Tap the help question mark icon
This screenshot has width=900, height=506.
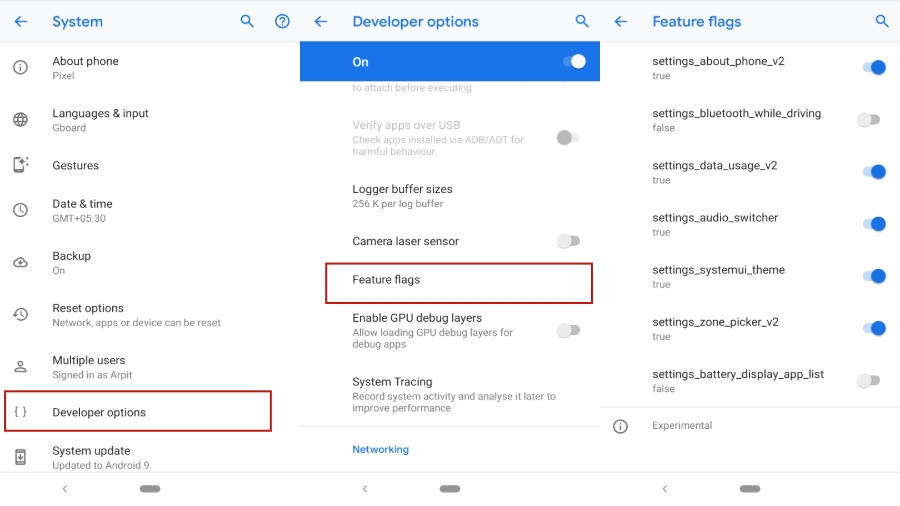tap(282, 21)
